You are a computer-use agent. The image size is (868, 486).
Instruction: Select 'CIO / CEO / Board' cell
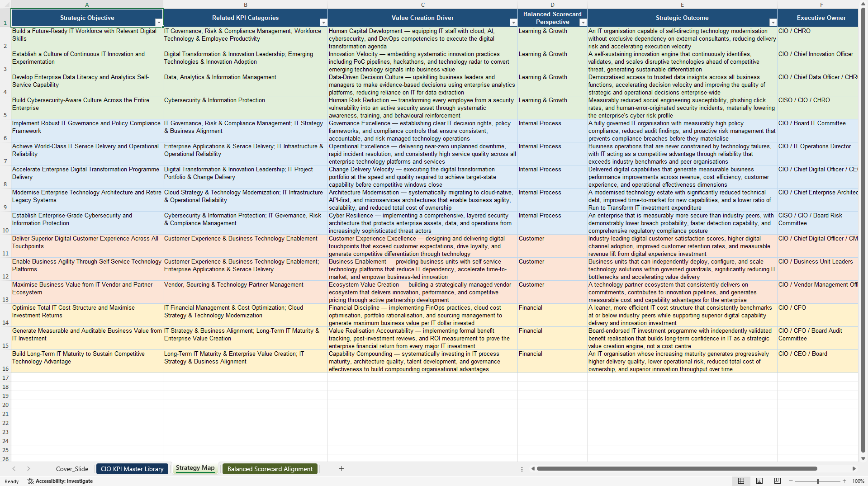818,361
